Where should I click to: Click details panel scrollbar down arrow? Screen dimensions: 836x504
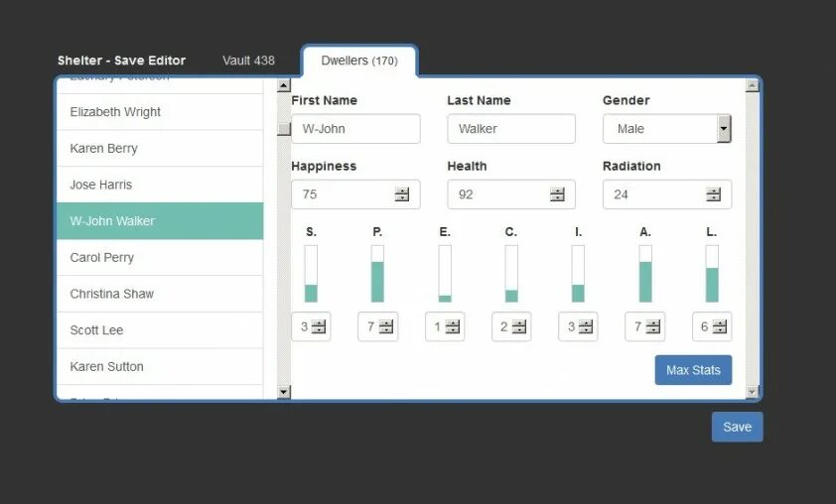click(x=752, y=392)
